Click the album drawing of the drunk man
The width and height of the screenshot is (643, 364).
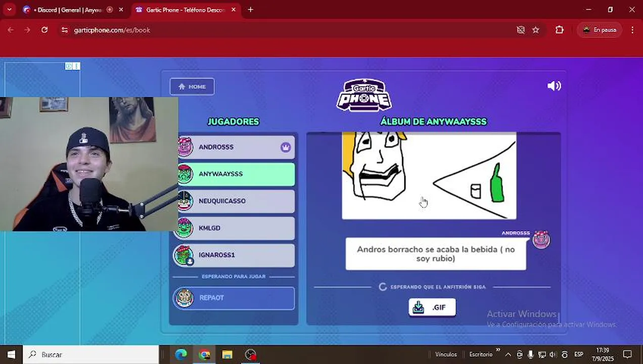pyautogui.click(x=429, y=175)
